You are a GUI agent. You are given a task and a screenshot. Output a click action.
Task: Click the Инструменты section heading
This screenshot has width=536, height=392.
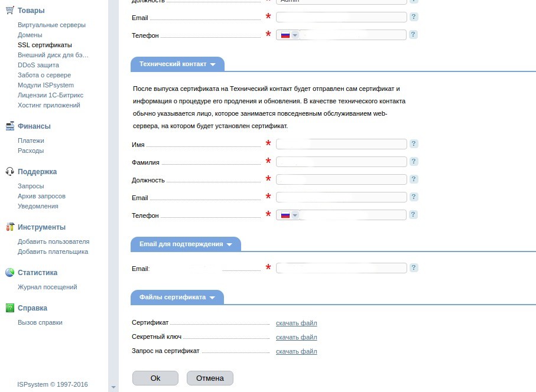[x=42, y=227]
